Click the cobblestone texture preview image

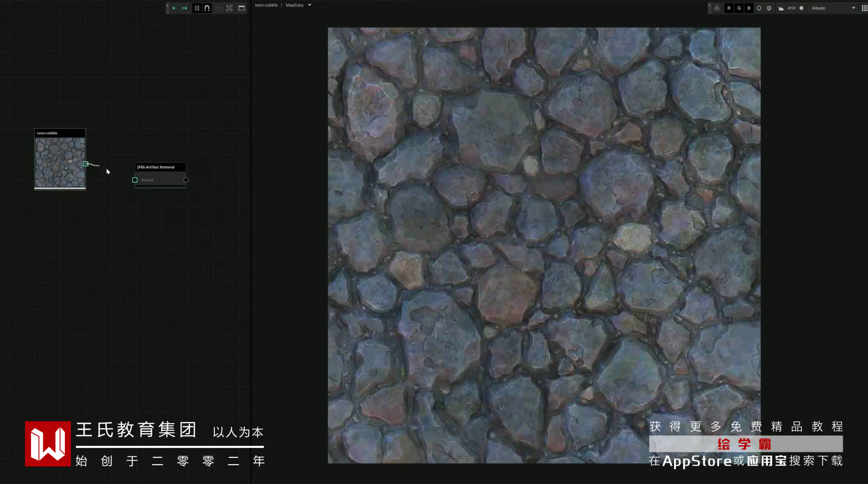(544, 245)
